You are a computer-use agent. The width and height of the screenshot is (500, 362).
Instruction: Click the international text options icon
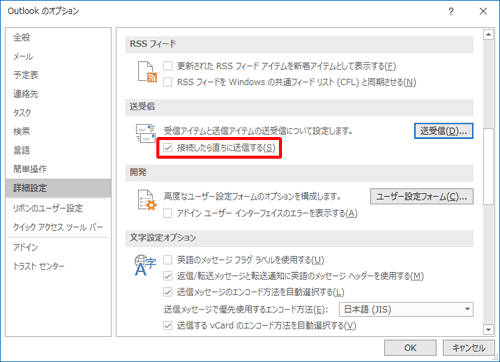[x=145, y=265]
